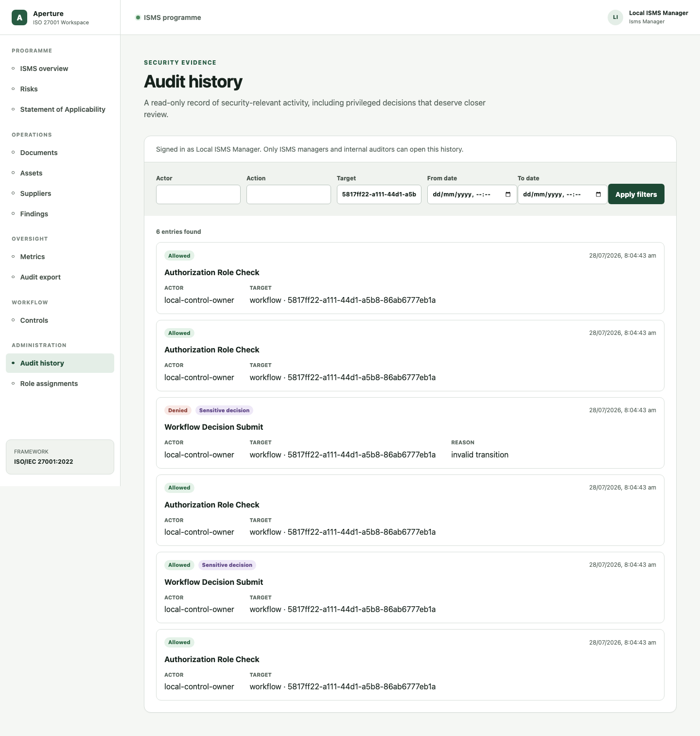The image size is (700, 736).
Task: View Metrics page
Action: pos(60,257)
